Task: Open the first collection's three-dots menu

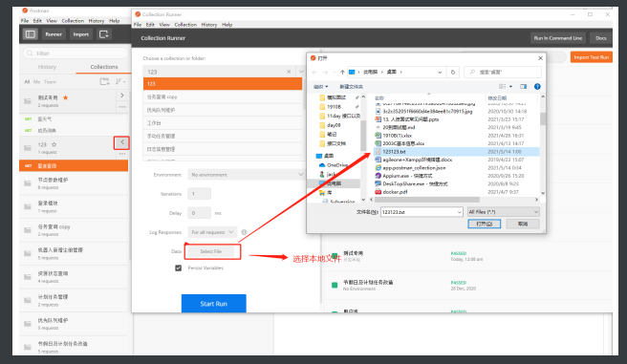Action: click(122, 107)
